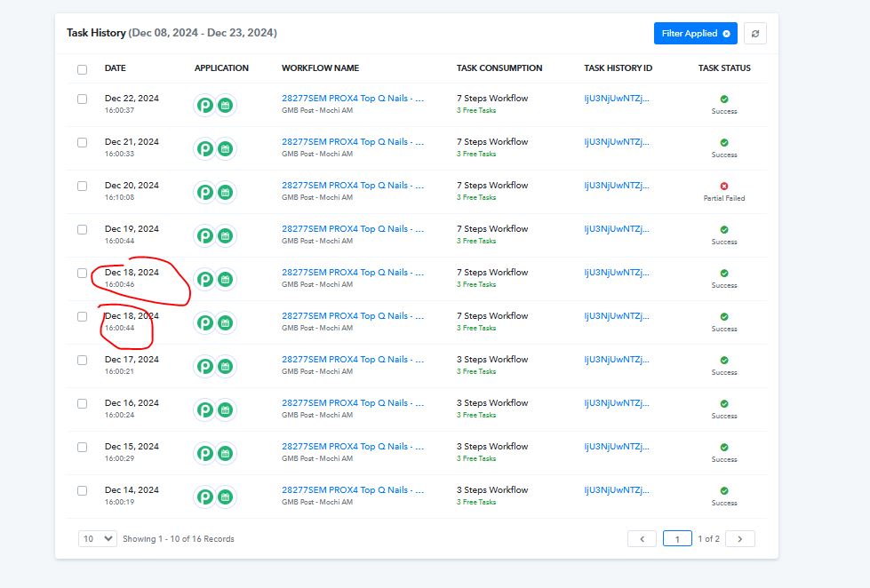Clear filter via the X in Filter Applied
The height and width of the screenshot is (588, 870).
pos(726,33)
